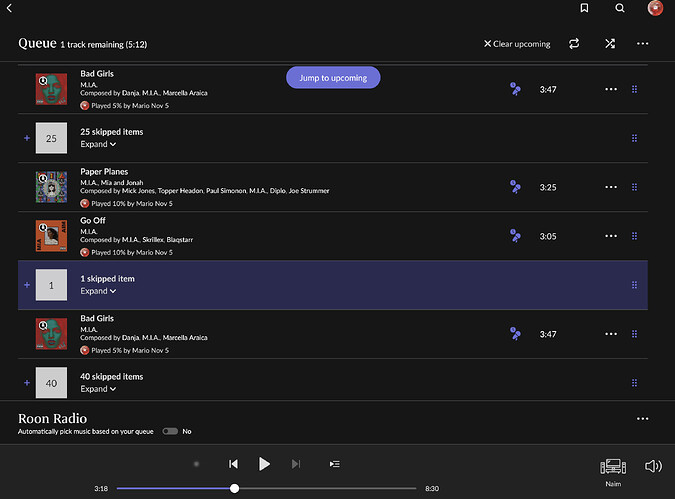Click the Paper Planes song title
Screen dimensions: 675x499
pyautogui.click(x=104, y=171)
